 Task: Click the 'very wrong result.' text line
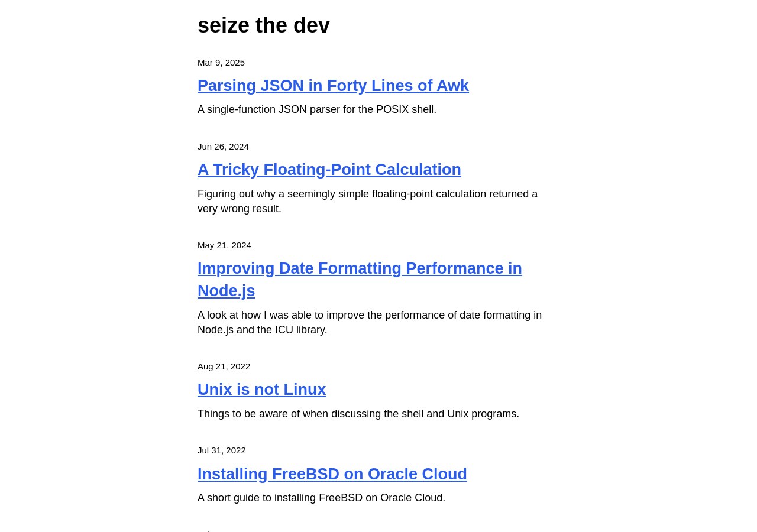pos(239,209)
